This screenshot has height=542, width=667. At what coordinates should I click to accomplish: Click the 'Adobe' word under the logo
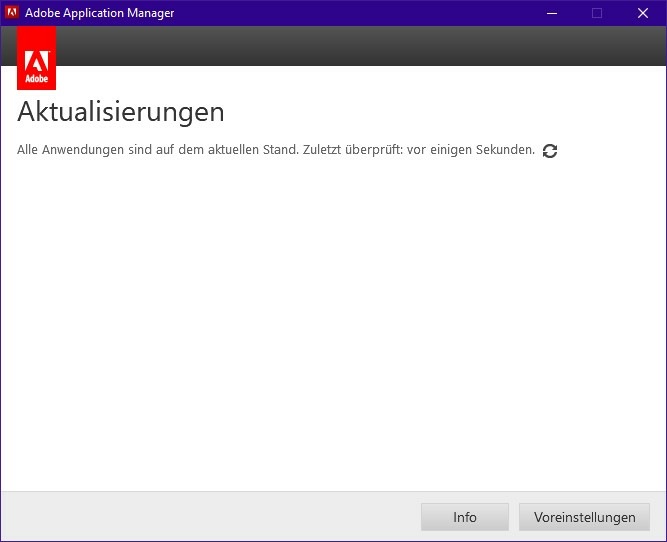tap(37, 77)
